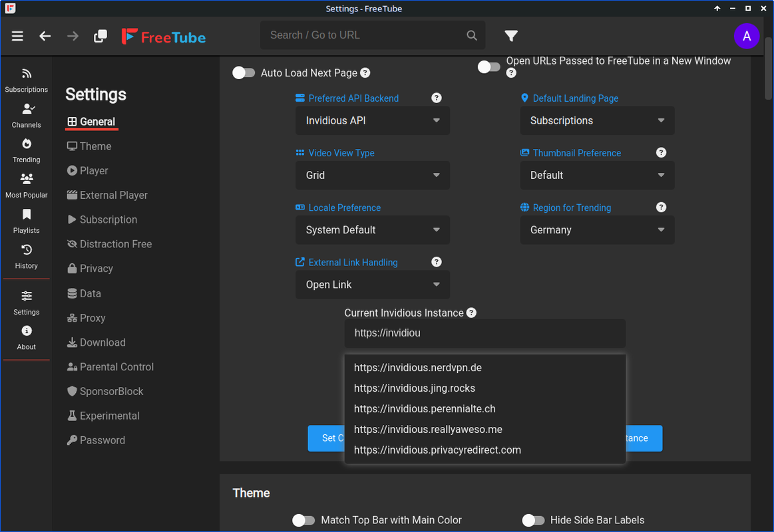Click the partially hidden instance button at right
Viewport: 774px width, 532px height.
[644, 438]
